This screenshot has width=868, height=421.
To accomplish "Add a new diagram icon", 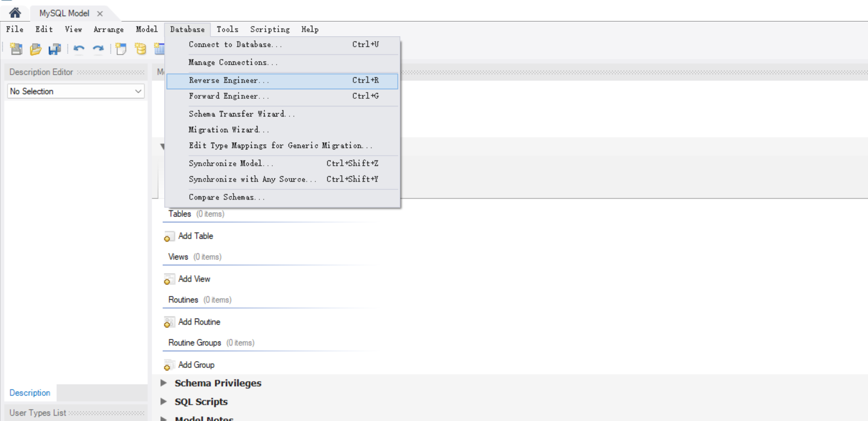I will 121,49.
